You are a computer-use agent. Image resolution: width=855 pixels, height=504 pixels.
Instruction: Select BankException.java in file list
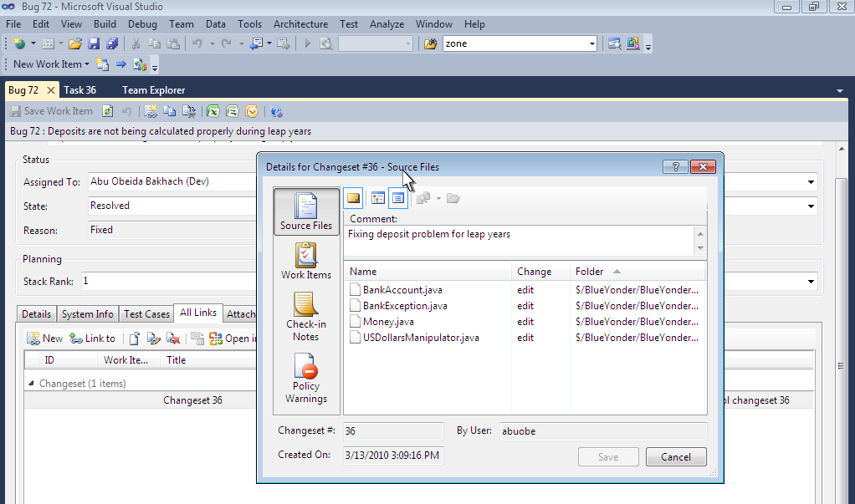click(x=405, y=306)
